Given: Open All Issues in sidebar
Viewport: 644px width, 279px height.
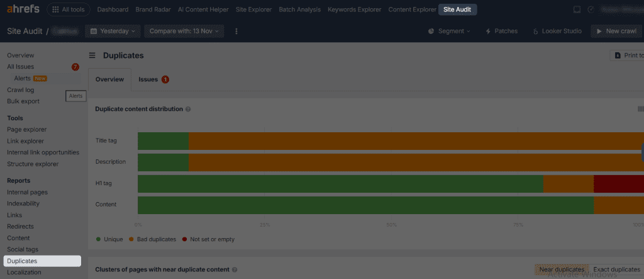Looking at the screenshot, I should pos(21,67).
